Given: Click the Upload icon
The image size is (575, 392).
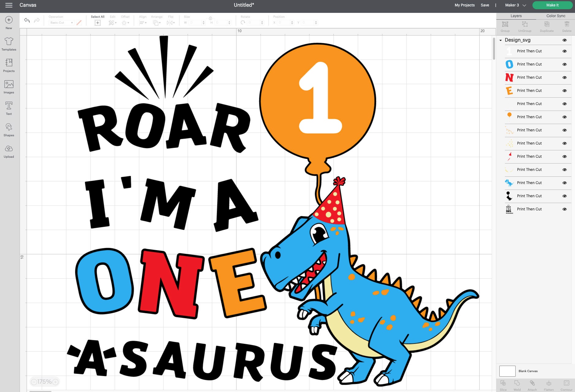Looking at the screenshot, I should coord(9,151).
